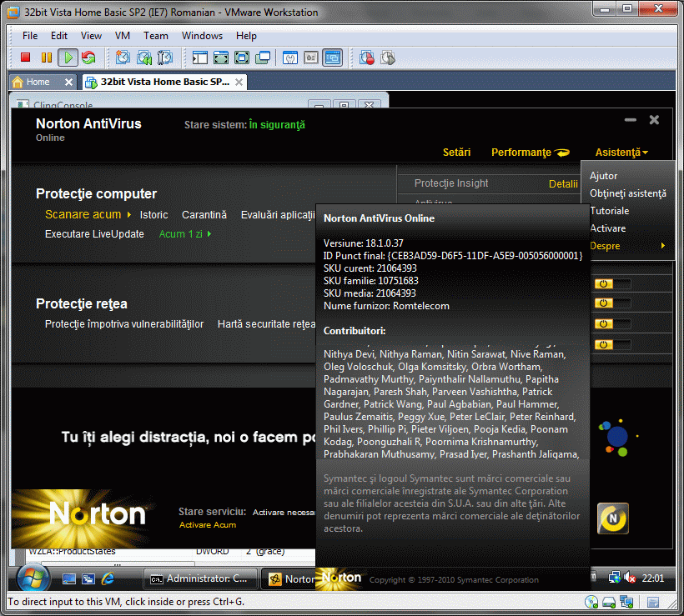Click the round Norton badge icon

point(613,518)
